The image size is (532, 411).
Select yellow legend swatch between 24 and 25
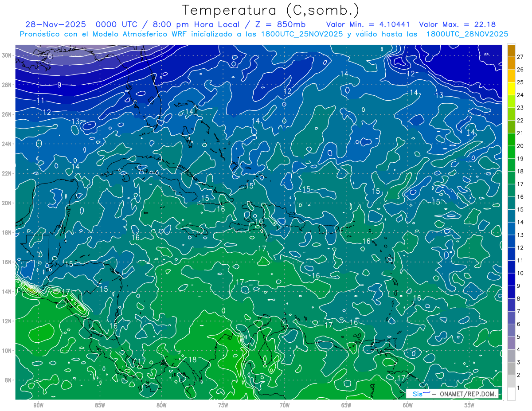[x=511, y=88]
